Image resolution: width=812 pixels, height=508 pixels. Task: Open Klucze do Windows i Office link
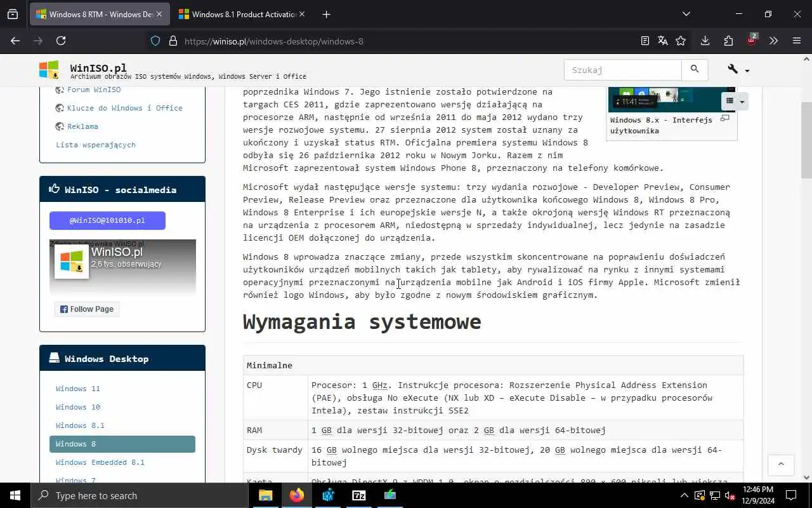point(125,108)
